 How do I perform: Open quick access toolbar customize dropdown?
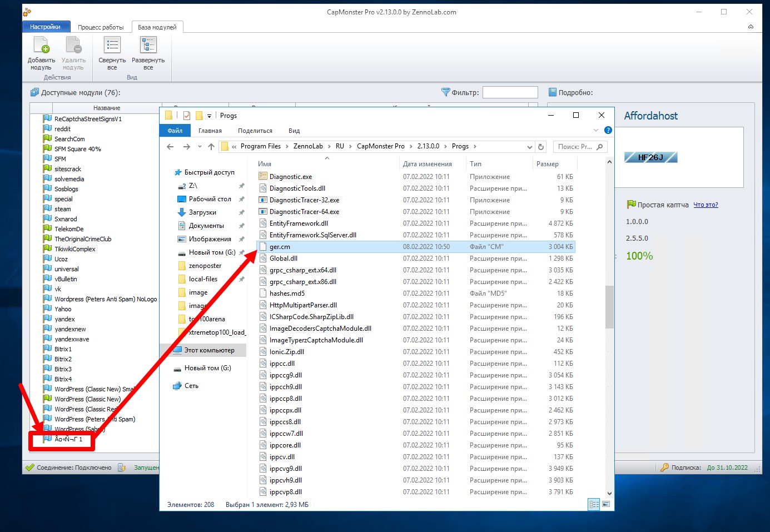(x=210, y=116)
